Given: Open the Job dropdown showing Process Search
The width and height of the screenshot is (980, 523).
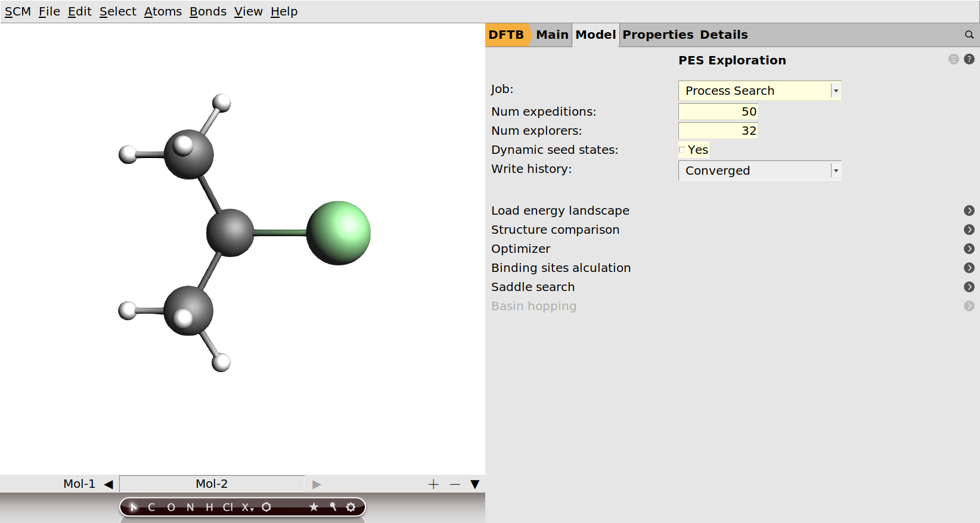Looking at the screenshot, I should click(x=759, y=91).
